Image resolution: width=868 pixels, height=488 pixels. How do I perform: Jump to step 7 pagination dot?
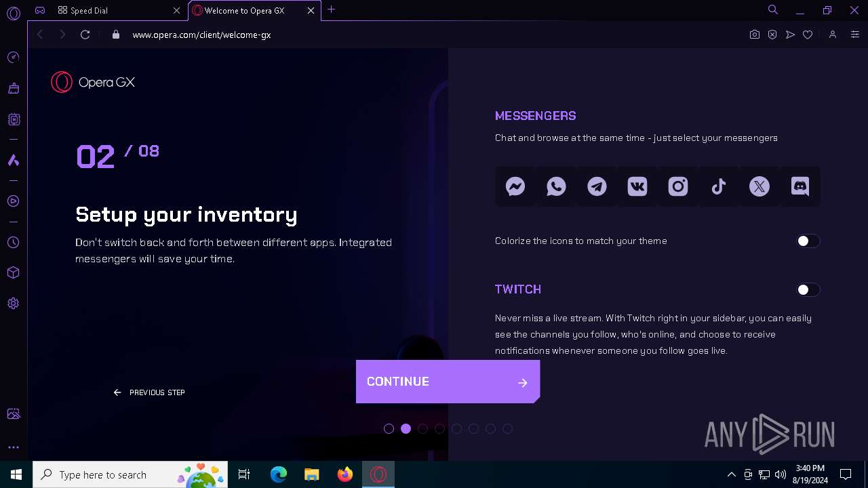(490, 428)
